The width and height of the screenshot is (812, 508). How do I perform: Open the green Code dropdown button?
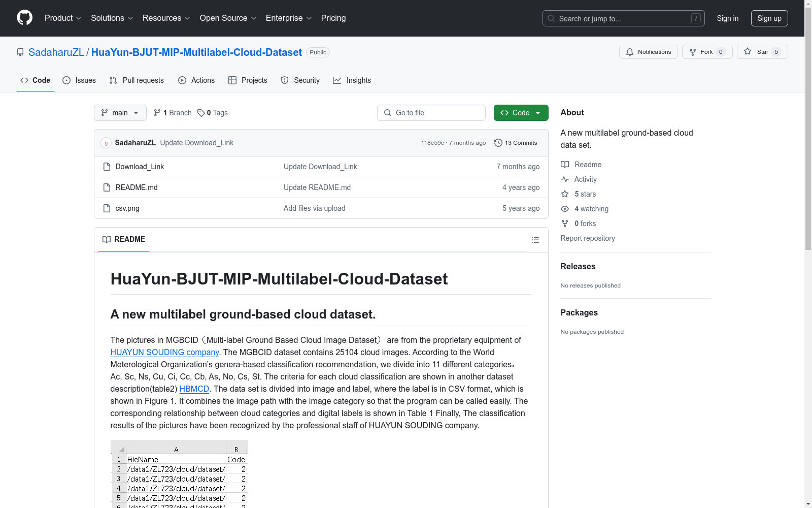(x=521, y=113)
